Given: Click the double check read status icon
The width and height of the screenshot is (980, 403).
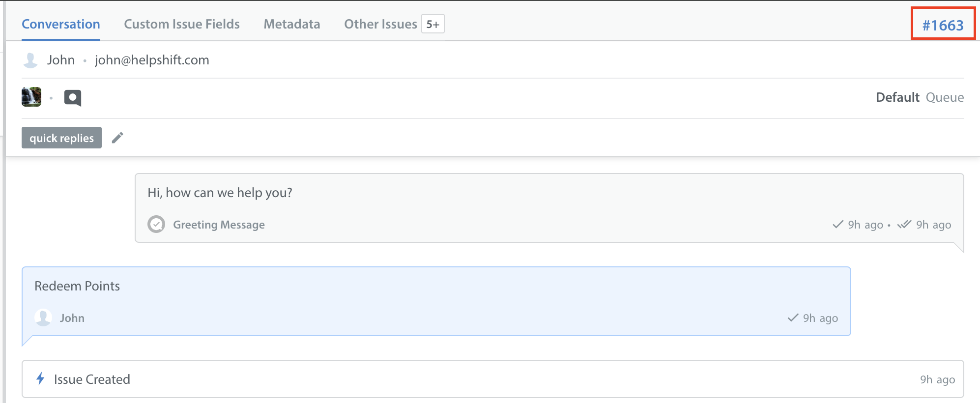Looking at the screenshot, I should (904, 225).
